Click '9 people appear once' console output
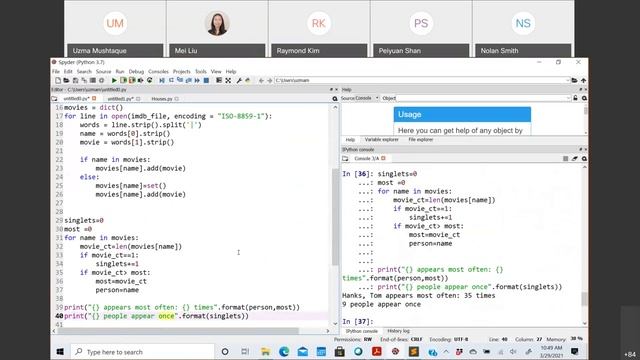 tap(381, 304)
